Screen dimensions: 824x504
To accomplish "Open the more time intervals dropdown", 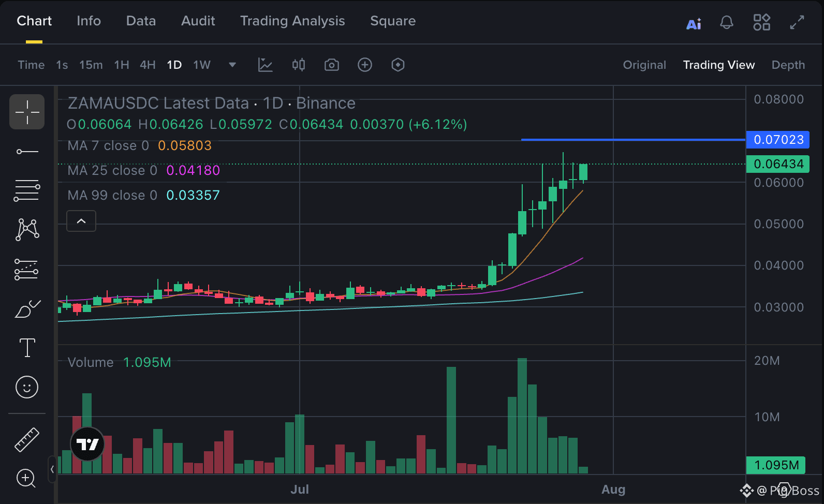I will pyautogui.click(x=232, y=65).
